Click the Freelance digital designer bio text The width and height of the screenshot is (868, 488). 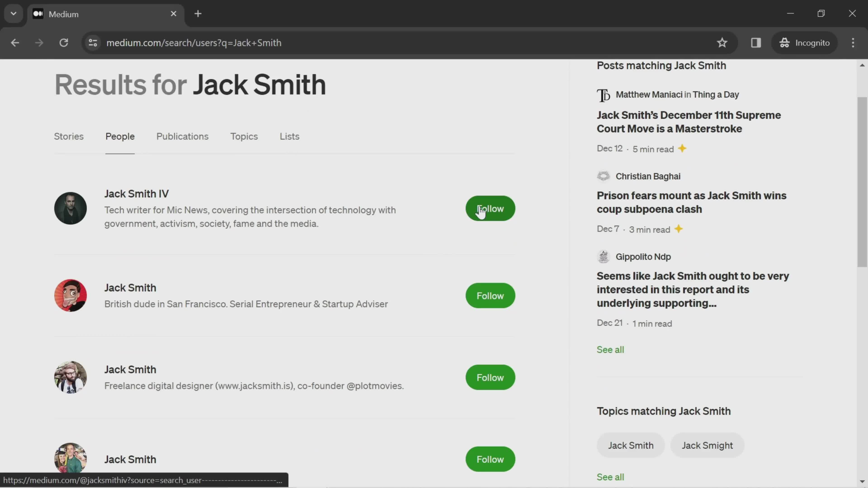[x=254, y=386]
